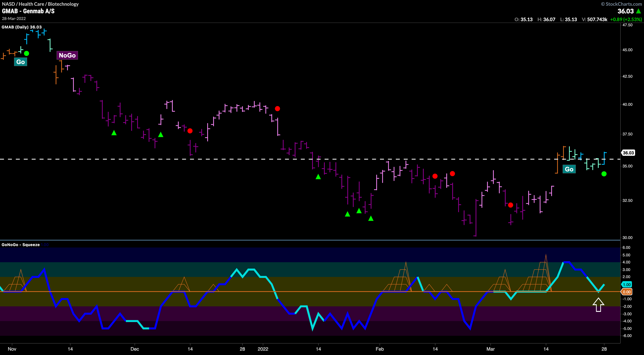The image size is (644, 355).
Task: Click the red circle marker near 40.00 in early January
Action: click(277, 109)
